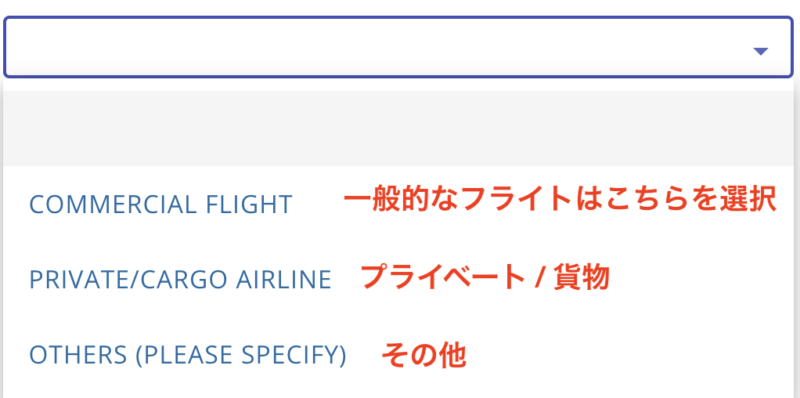800x398 pixels.
Task: Click the red プライベート / 貨物 label
Action: point(485,278)
